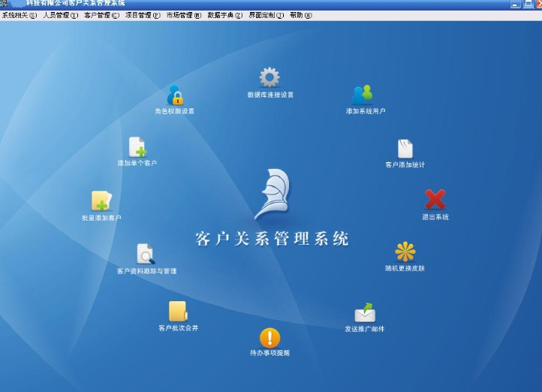Select the 市场管理 menu
This screenshot has height=392, width=542.
(x=183, y=15)
